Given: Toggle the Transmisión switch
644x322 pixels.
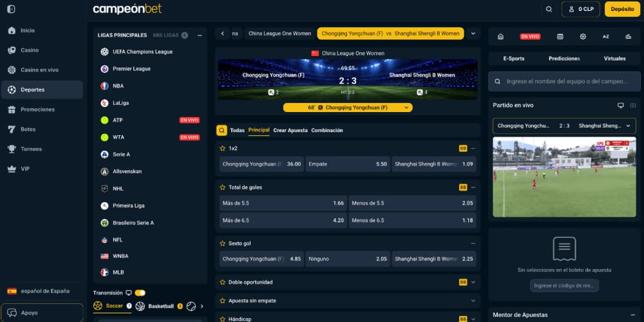Looking at the screenshot, I should [140, 293].
